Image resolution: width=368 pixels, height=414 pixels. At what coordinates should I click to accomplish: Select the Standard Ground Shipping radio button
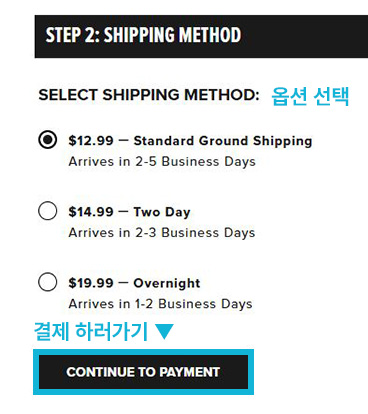tap(48, 140)
